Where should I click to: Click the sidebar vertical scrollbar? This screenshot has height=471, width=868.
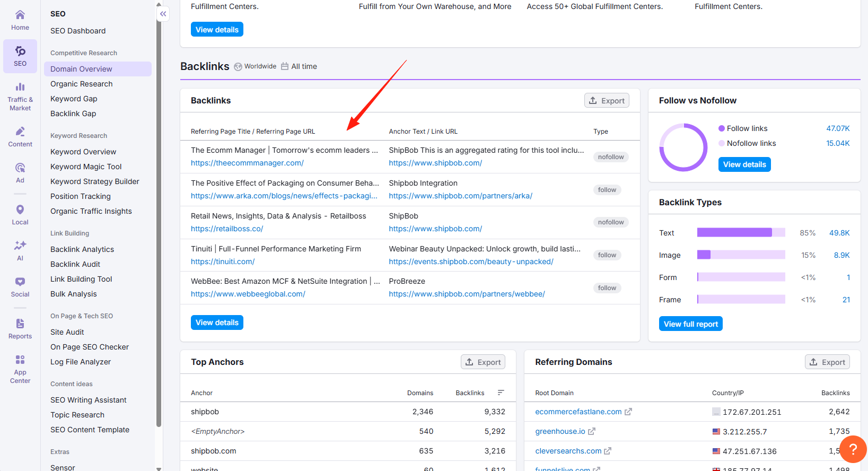click(159, 223)
